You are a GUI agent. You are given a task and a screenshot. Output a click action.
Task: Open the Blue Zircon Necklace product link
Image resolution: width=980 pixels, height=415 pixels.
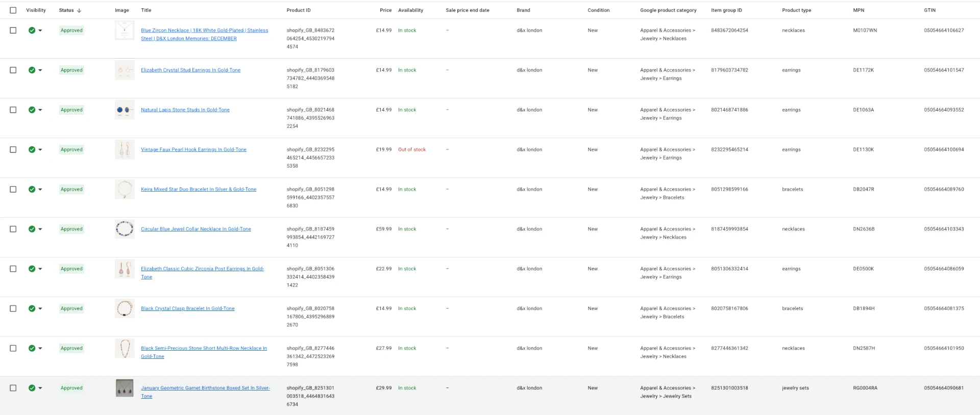click(x=204, y=35)
